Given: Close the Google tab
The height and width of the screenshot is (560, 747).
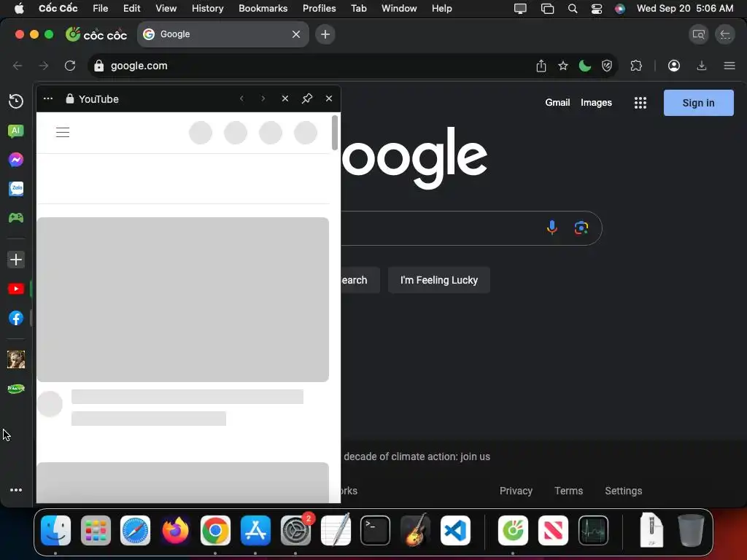Looking at the screenshot, I should point(296,34).
